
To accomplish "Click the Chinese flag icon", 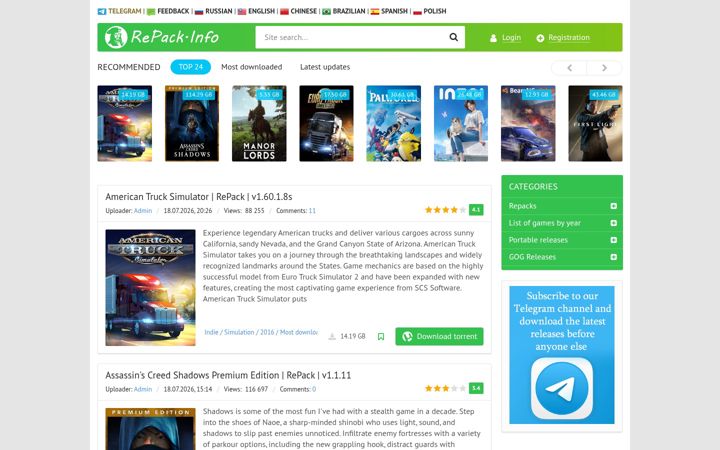I will (x=284, y=11).
